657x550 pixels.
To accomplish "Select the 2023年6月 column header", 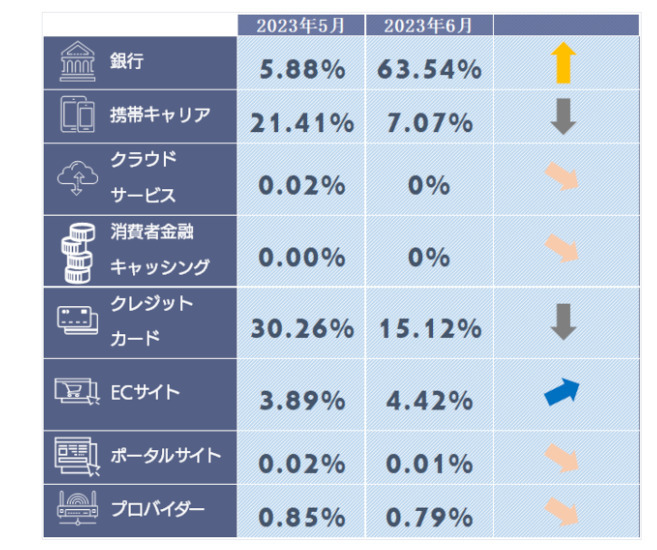I will click(429, 25).
